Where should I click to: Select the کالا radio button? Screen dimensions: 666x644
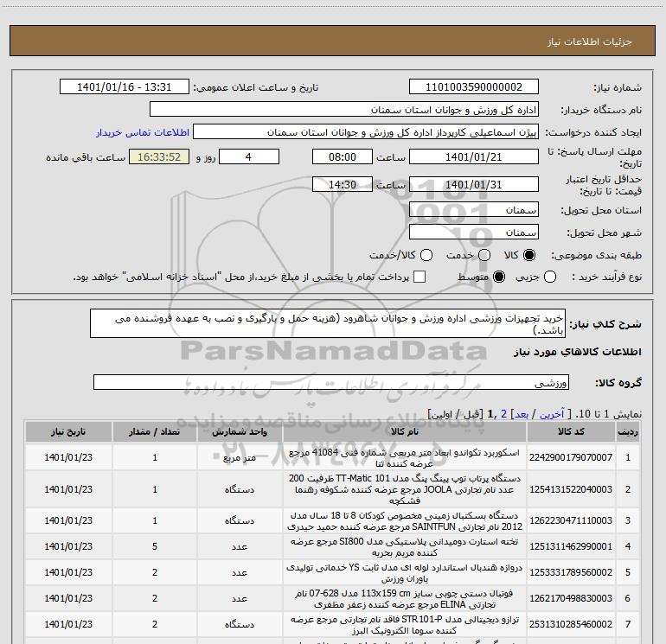[x=529, y=255]
